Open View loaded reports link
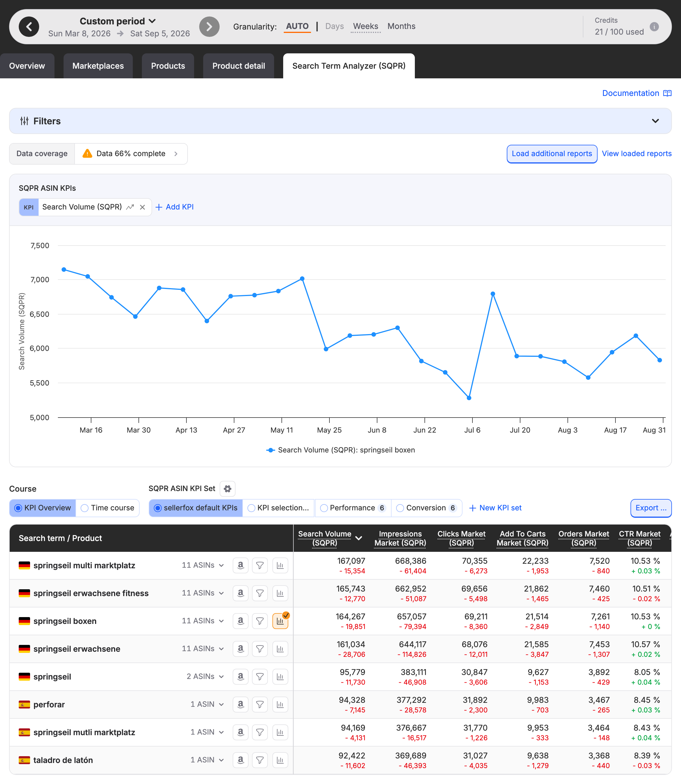 pos(636,154)
